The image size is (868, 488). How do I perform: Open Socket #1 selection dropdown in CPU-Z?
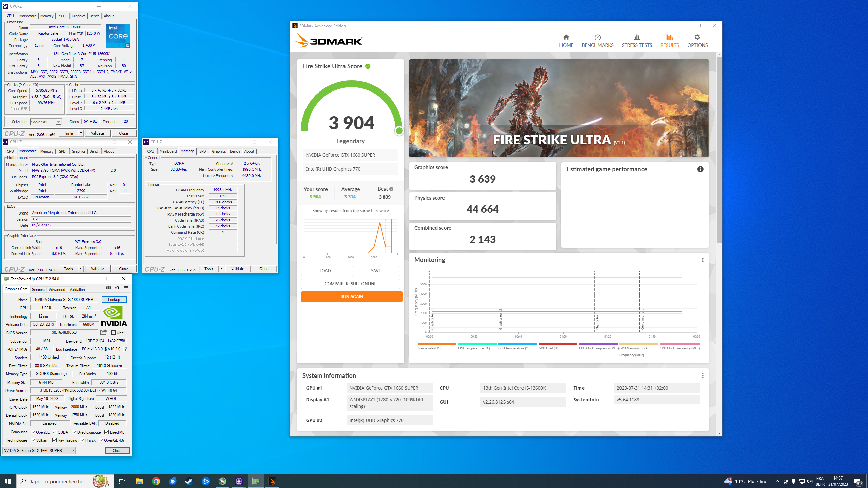click(x=45, y=122)
